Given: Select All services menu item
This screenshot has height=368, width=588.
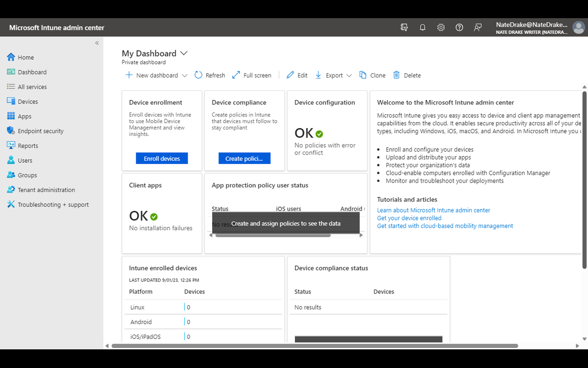Looking at the screenshot, I should [x=32, y=87].
